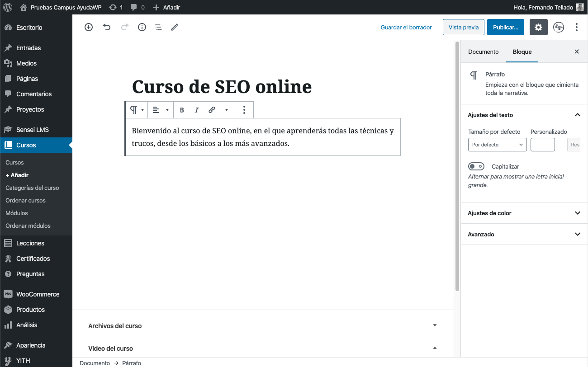Insert a link in the paragraph
The image size is (588, 367).
tap(212, 110)
